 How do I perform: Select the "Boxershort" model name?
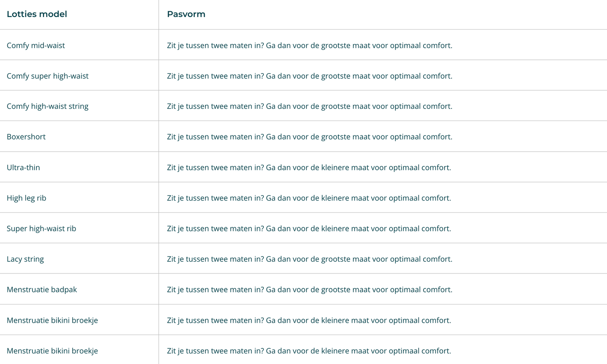pos(26,137)
